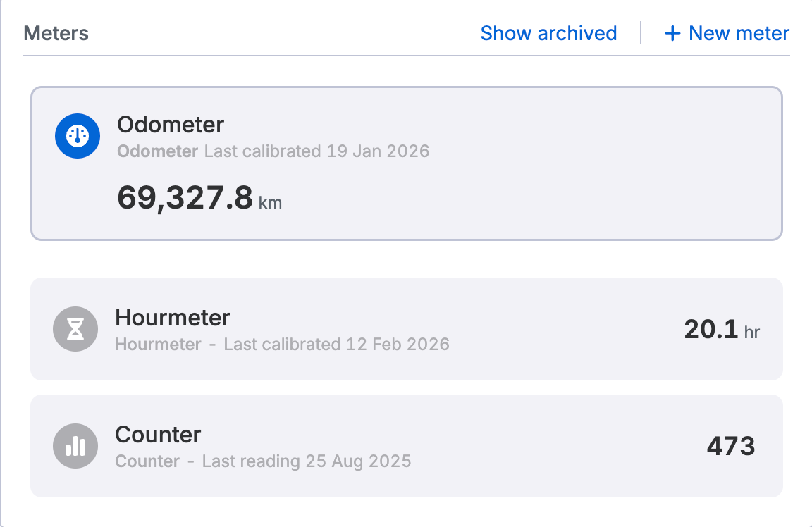
Task: Click the 69,327.8 km odometer reading
Action: [185, 198]
